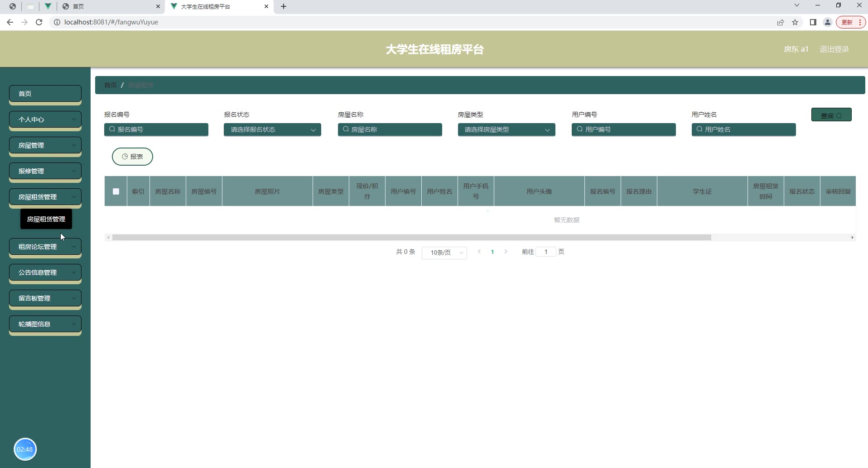The height and width of the screenshot is (468, 868).
Task: Open the 首页 item in the sidebar
Action: (x=45, y=94)
